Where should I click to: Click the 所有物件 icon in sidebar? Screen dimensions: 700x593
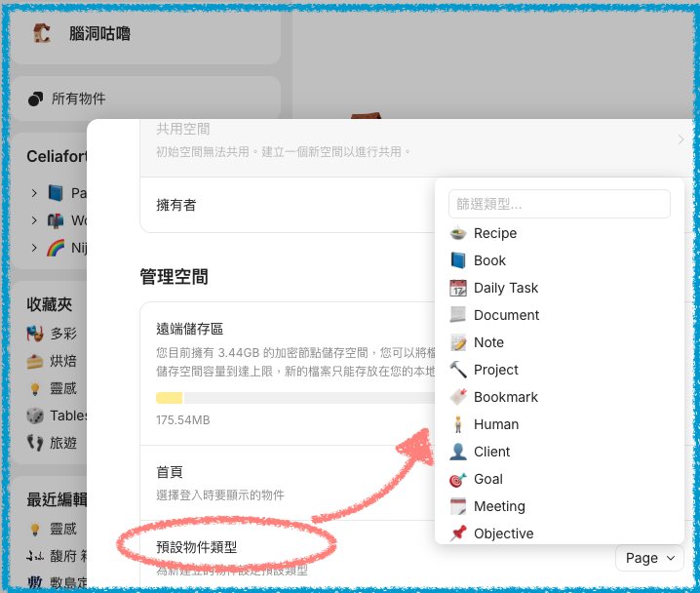coord(36,99)
